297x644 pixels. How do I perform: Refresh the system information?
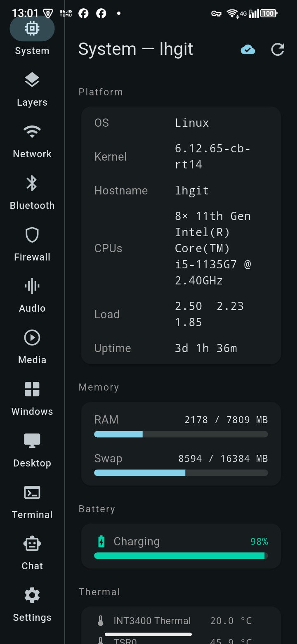click(x=278, y=50)
